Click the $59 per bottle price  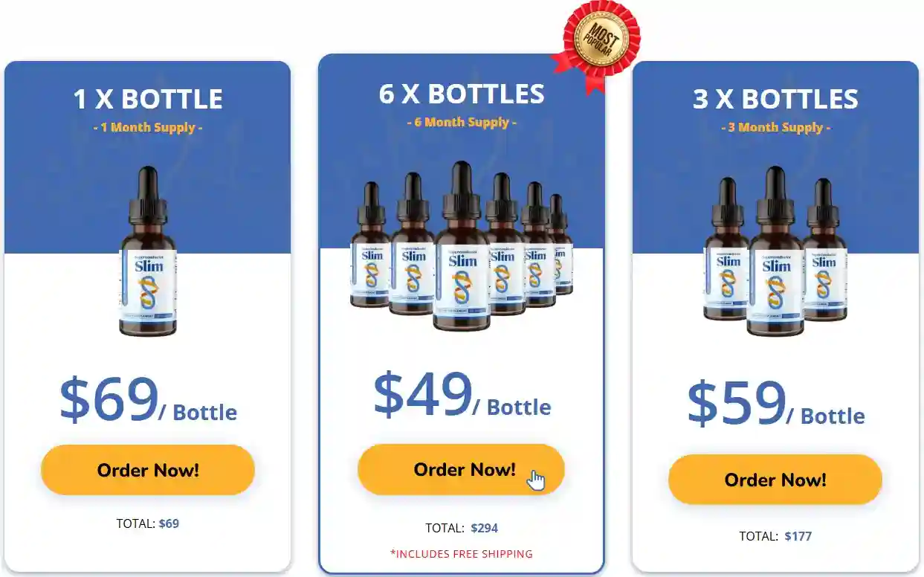[775, 404]
